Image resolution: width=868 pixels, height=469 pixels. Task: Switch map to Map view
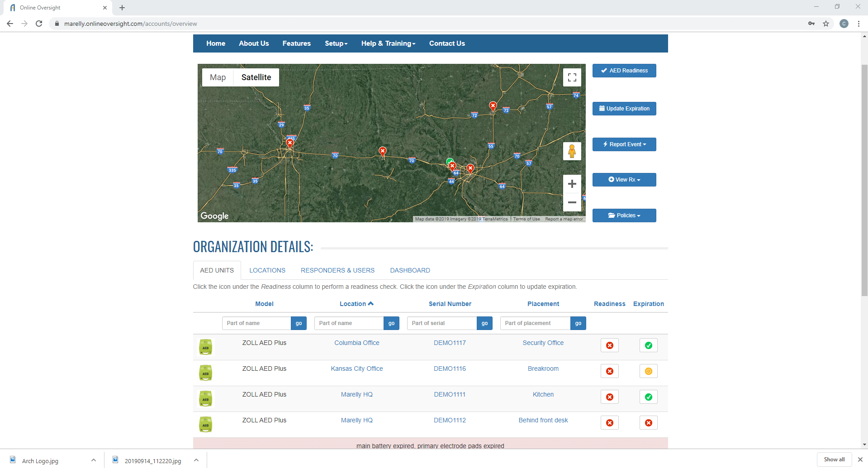[218, 77]
